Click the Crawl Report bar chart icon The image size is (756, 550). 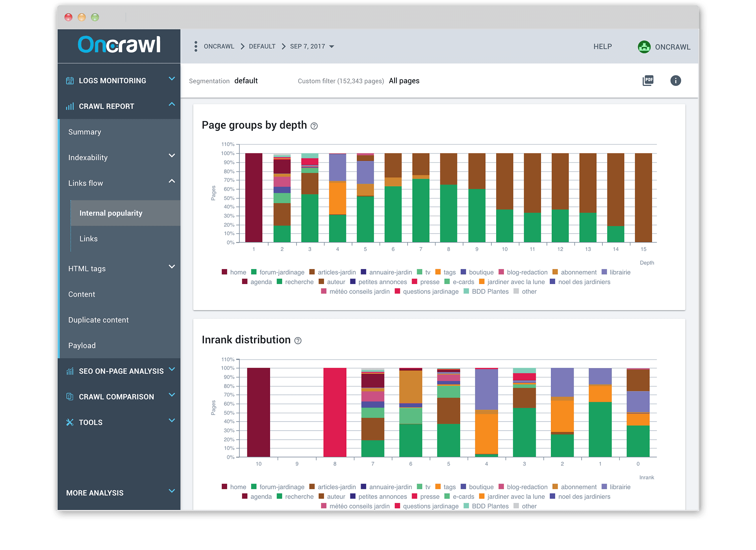click(x=70, y=106)
